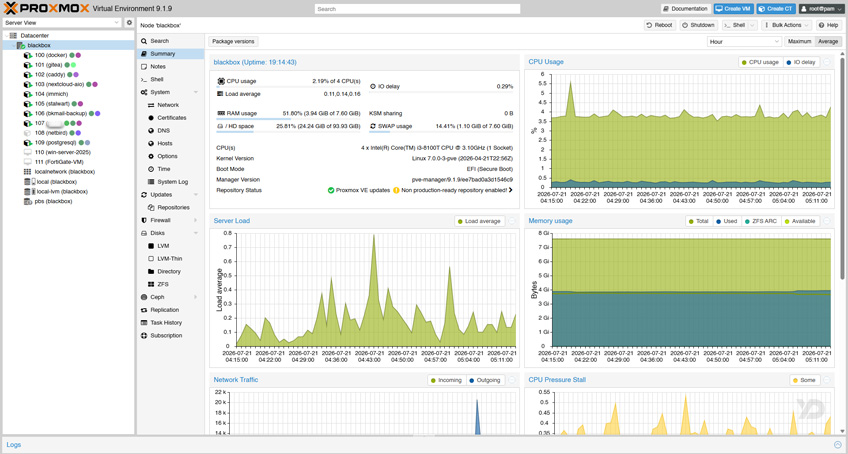Toggle Incoming series in Network Traffic
Viewport: 848px width, 454px height.
point(446,380)
